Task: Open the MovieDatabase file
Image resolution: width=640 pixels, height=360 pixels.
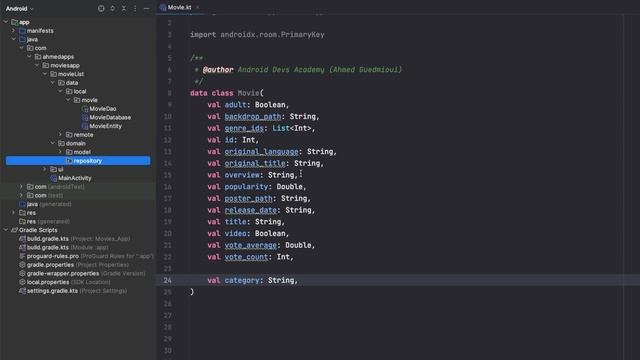Action: pos(110,117)
